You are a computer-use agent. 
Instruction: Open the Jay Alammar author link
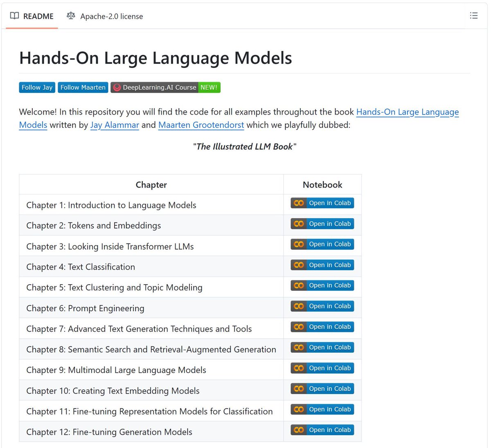[x=115, y=125]
